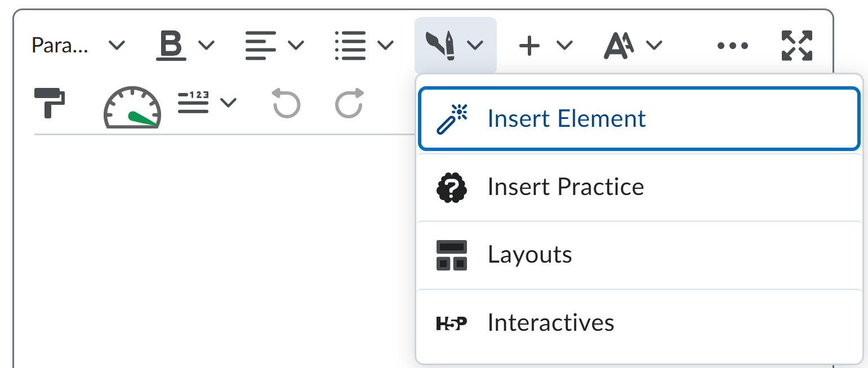The height and width of the screenshot is (368, 868).
Task: Expand the line numbering options chevron
Action: point(228,103)
